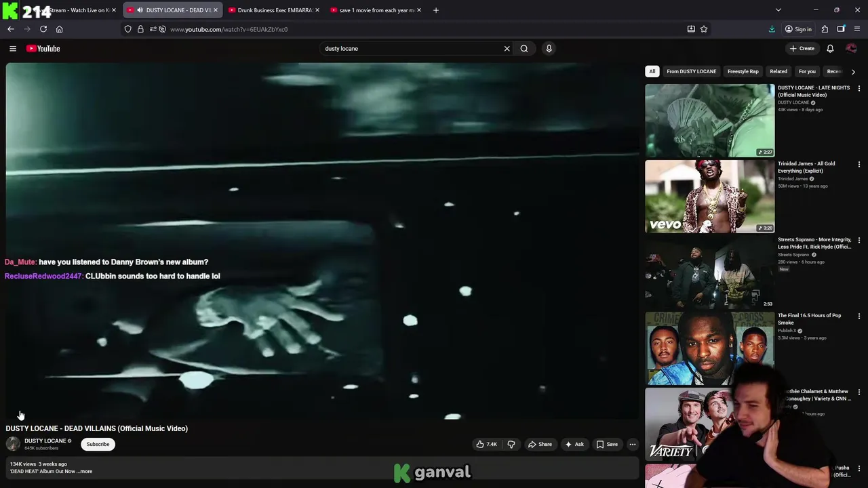Go forward with the browser forward arrow

[27, 29]
